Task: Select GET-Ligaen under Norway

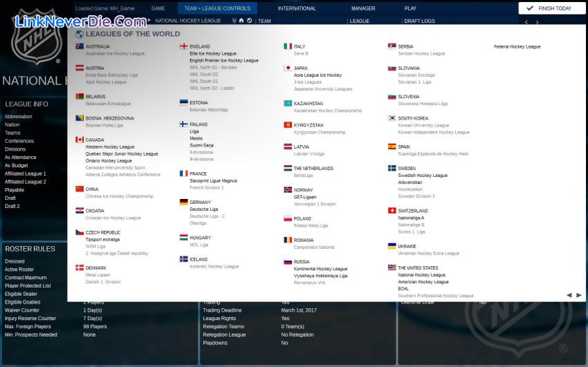Action: click(x=305, y=197)
